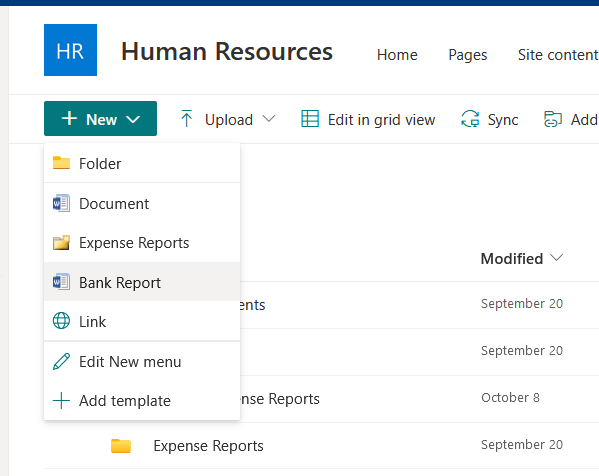Open the Human Resources site title
599x476 pixels.
click(x=227, y=51)
